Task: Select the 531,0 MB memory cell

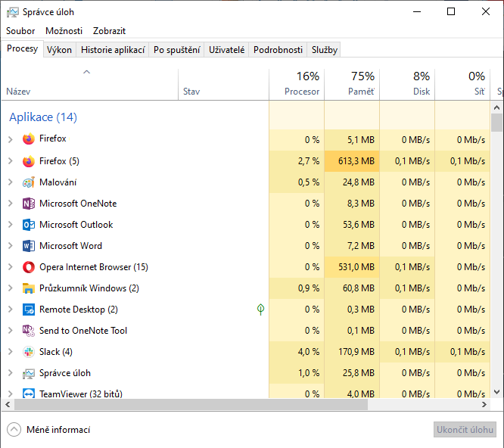Action: pos(352,267)
